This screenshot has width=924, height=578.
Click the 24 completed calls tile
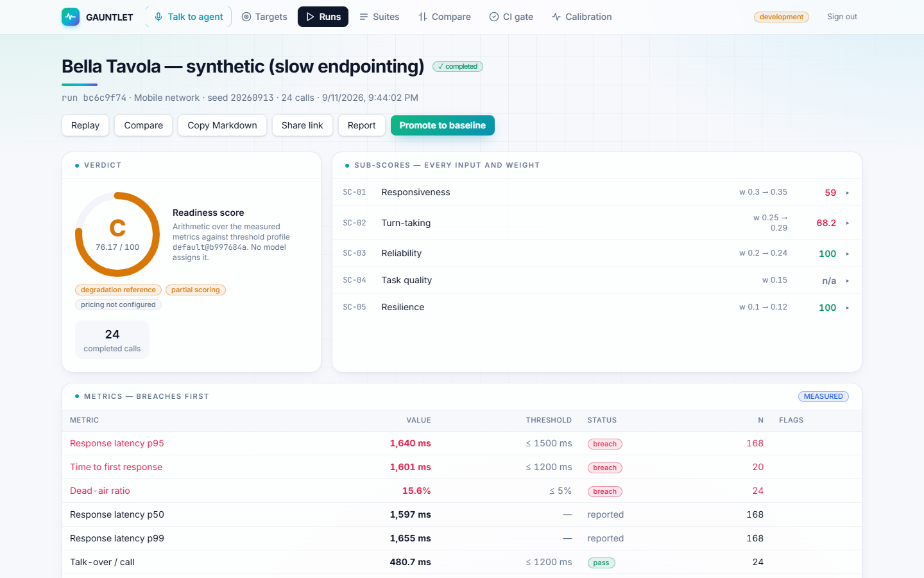(112, 340)
